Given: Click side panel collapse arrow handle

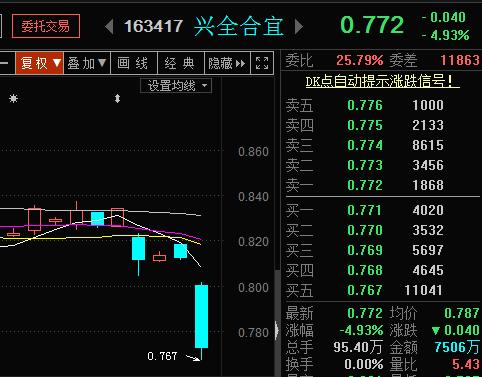Looking at the screenshot, I should click(277, 330).
